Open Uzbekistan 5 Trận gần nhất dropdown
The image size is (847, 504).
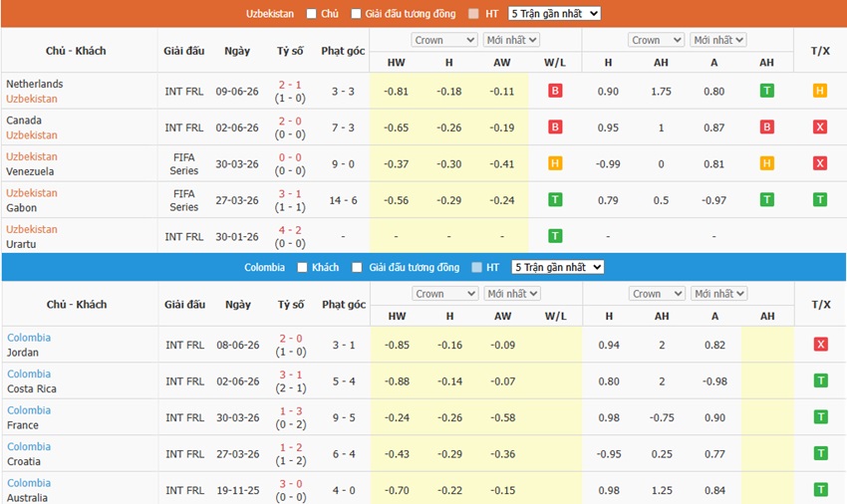click(554, 14)
